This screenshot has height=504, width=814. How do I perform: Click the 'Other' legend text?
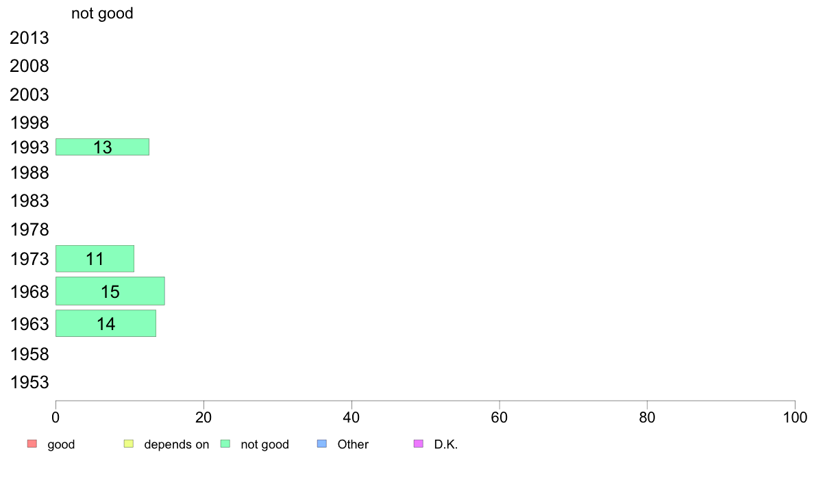(353, 444)
